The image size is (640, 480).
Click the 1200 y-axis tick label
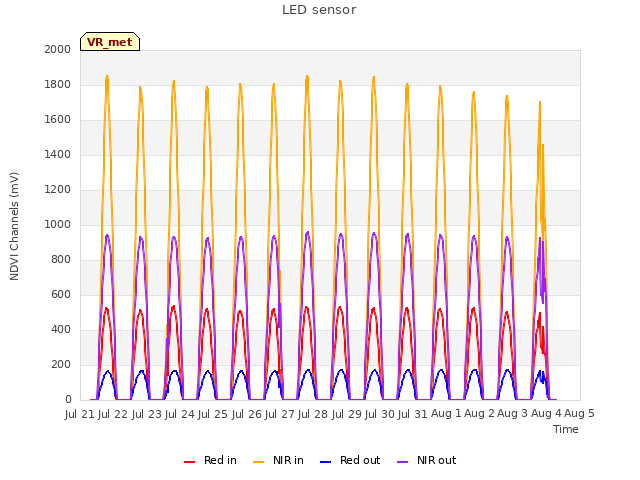[x=58, y=190]
